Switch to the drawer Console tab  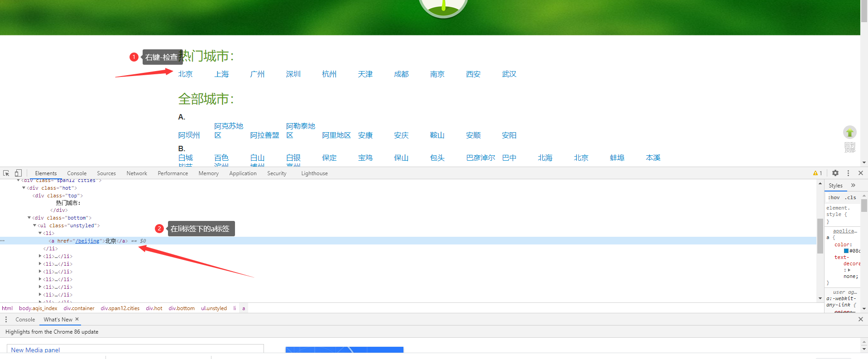[25, 319]
